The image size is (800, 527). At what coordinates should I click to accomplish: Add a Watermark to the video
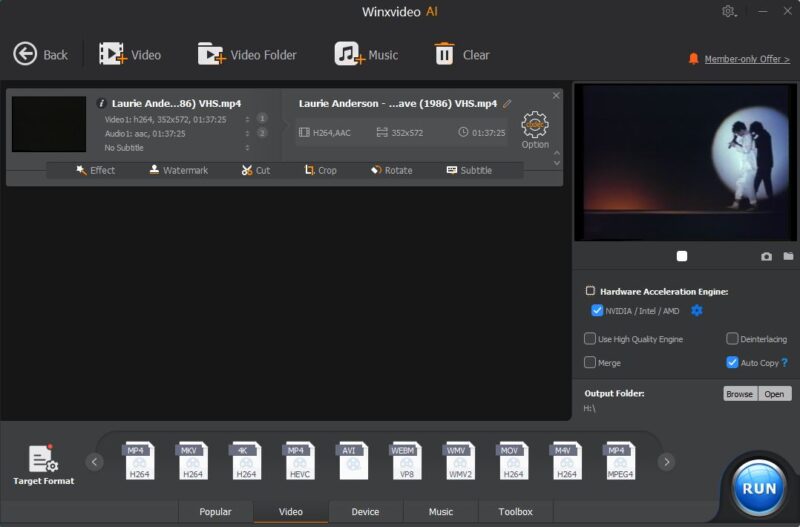point(179,170)
